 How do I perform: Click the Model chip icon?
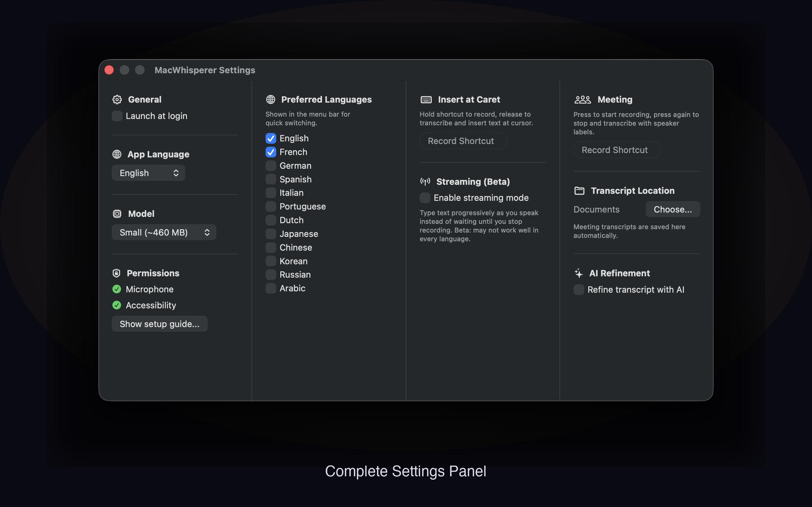117,214
